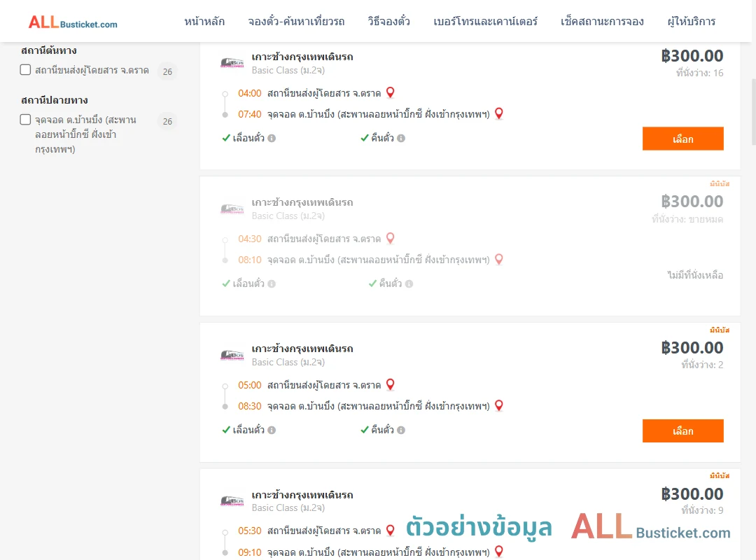
Task: Open map pin for 04:00 departure station
Action: pyautogui.click(x=391, y=92)
